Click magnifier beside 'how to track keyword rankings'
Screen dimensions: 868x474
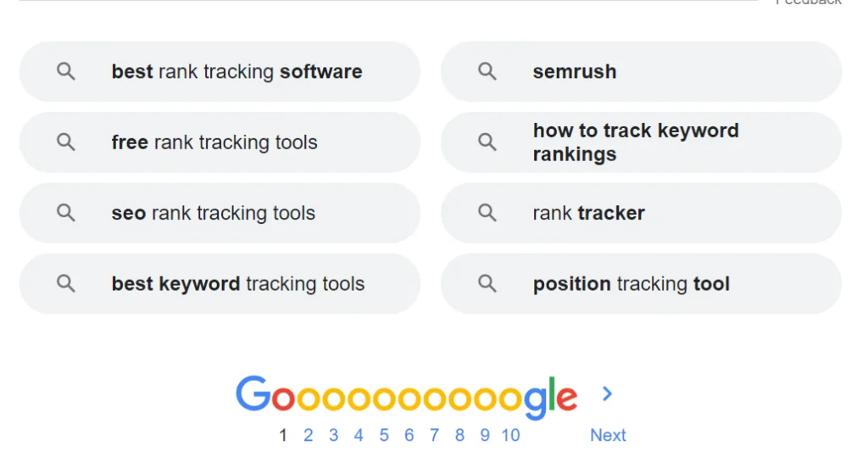tap(487, 142)
